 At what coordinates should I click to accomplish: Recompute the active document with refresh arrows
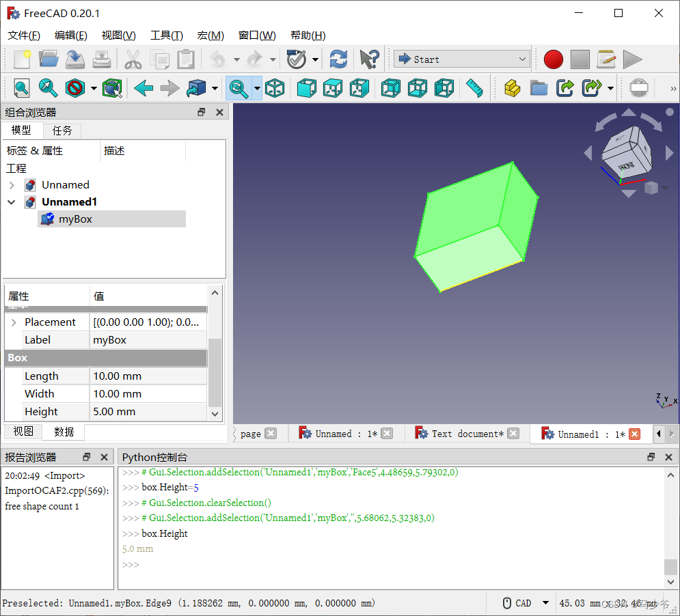point(338,59)
